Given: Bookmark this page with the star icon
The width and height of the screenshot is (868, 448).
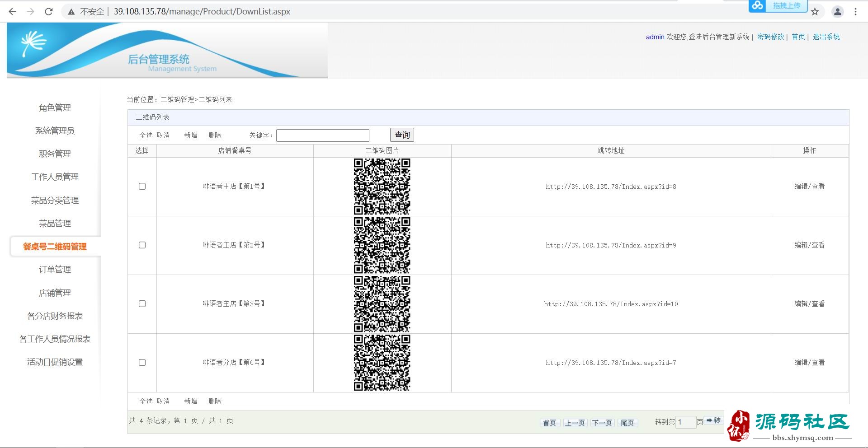Looking at the screenshot, I should [x=815, y=12].
